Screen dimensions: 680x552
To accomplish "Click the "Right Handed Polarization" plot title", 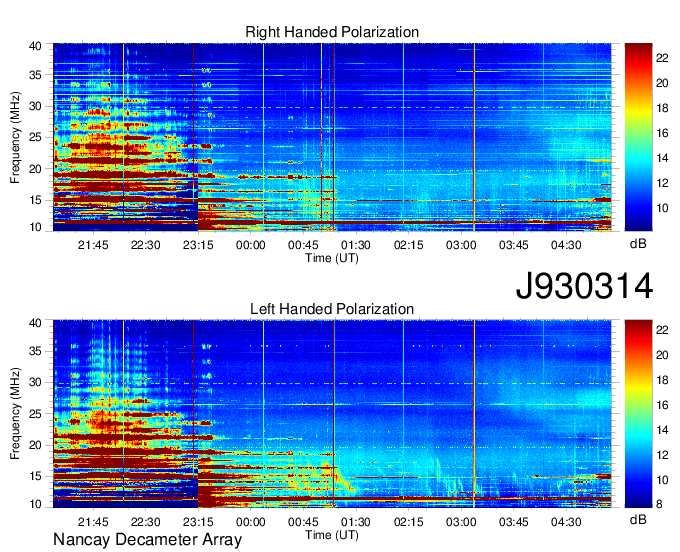I will pyautogui.click(x=332, y=32).
